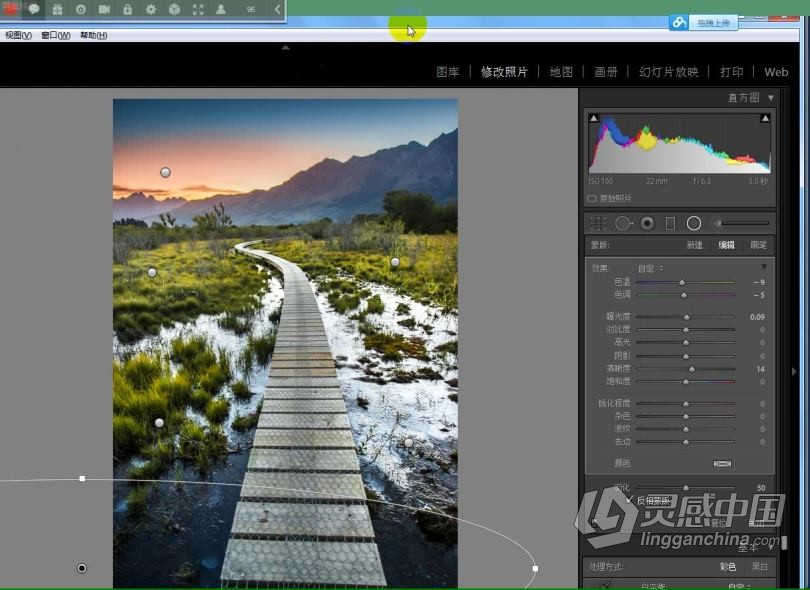Open the 视图(V) menu
Viewport: 810px width, 590px height.
(18, 35)
